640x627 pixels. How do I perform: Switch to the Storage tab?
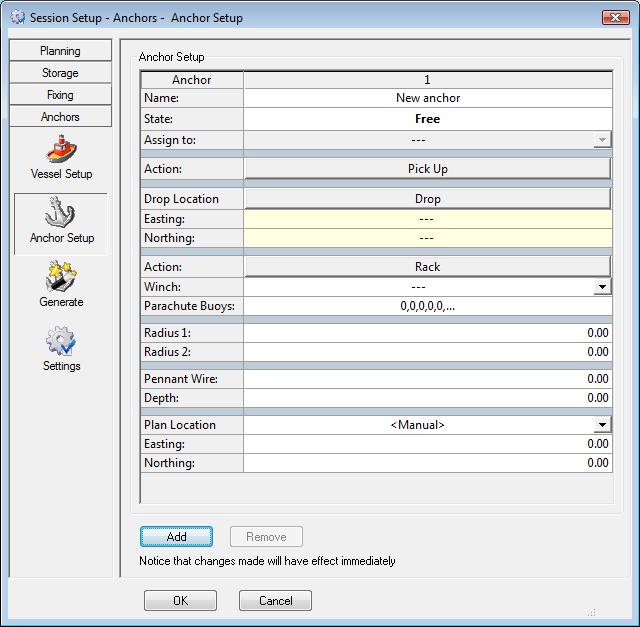[60, 73]
